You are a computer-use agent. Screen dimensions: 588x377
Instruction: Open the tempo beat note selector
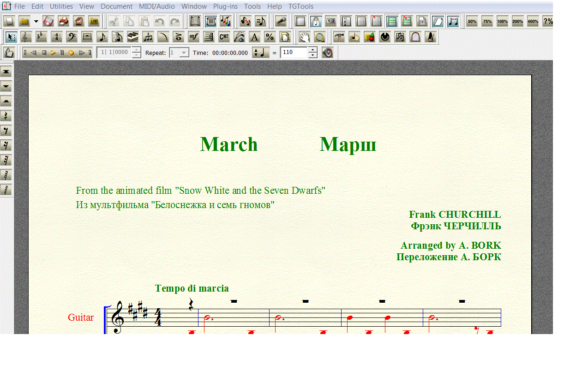[261, 53]
